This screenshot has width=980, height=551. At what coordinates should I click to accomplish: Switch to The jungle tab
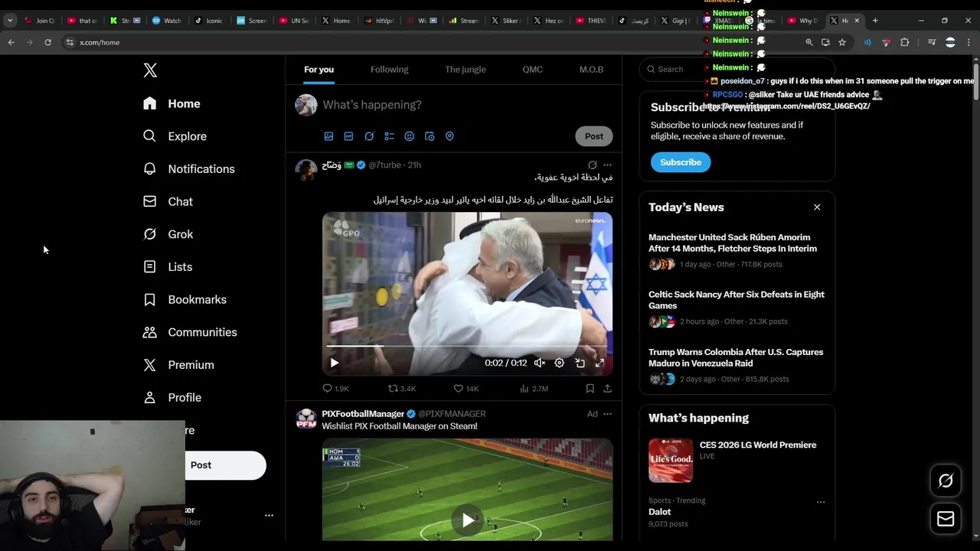465,70
